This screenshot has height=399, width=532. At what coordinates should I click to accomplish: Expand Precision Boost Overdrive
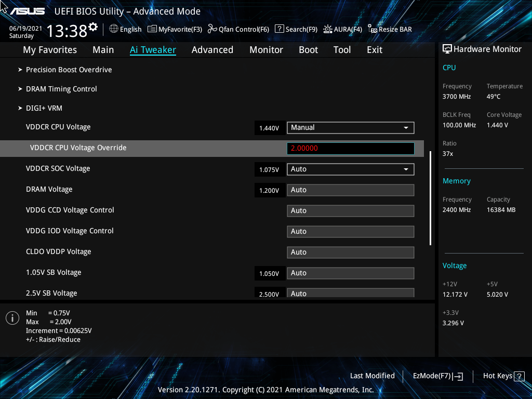point(69,70)
